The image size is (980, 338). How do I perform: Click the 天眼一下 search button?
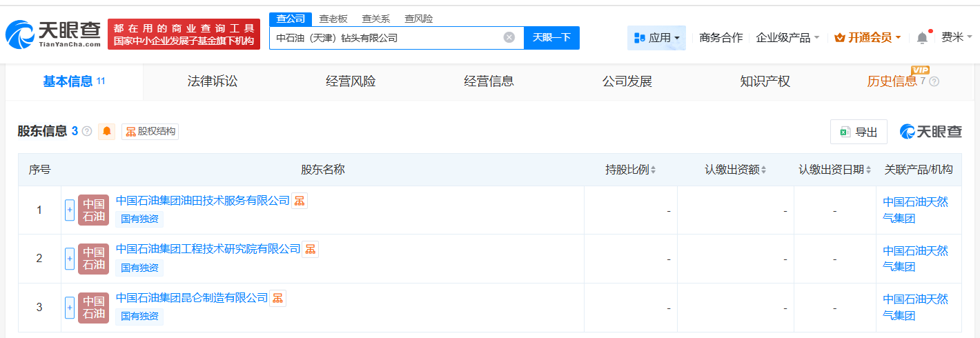[x=551, y=38]
